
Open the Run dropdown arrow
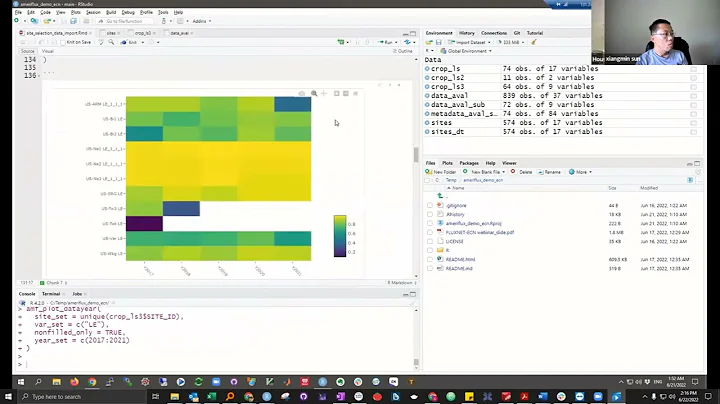pyautogui.click(x=396, y=42)
